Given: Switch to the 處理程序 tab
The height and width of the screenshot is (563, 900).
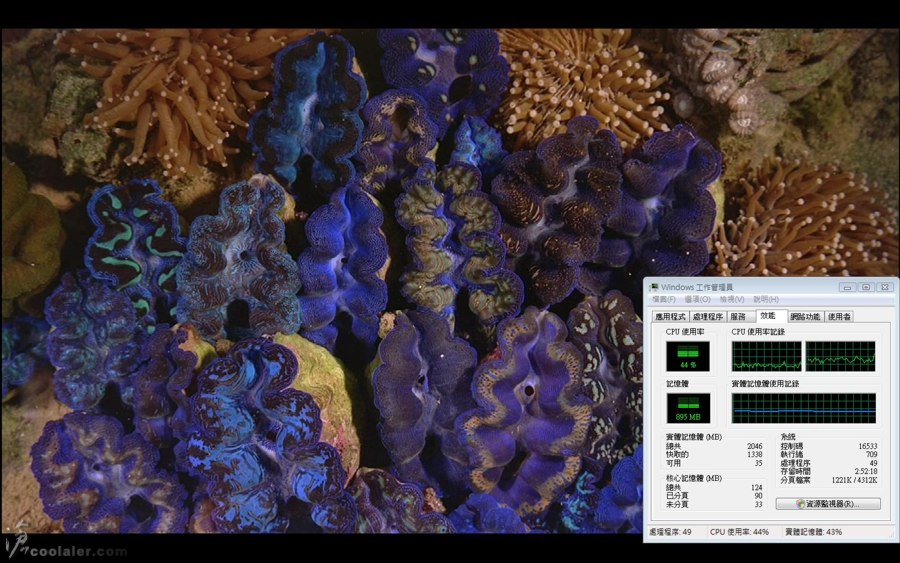Looking at the screenshot, I should coord(708,316).
